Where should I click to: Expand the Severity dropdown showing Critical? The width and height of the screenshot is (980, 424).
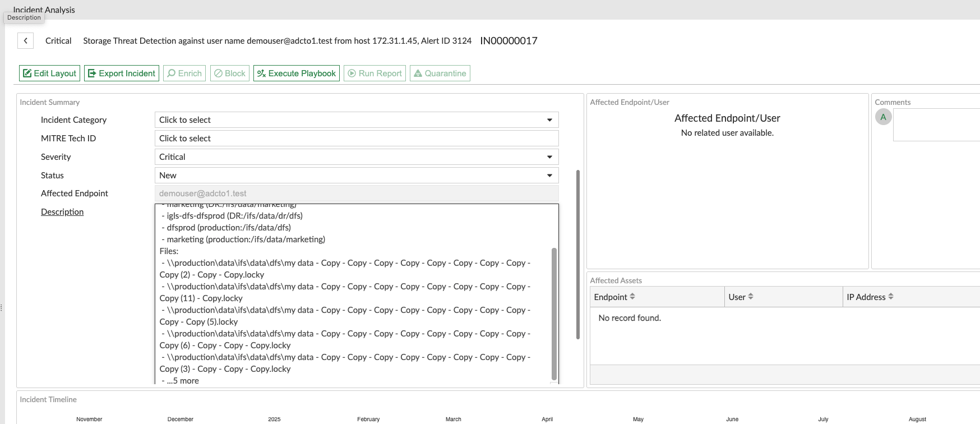356,157
